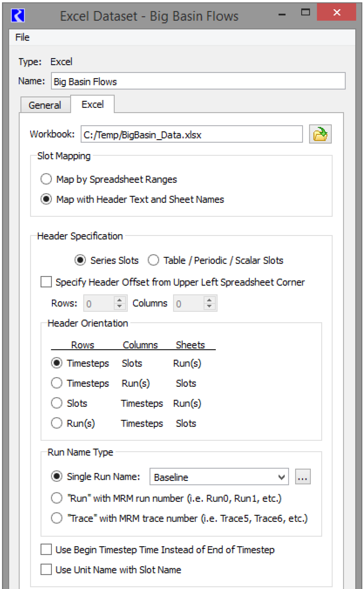Screen dimensions: 364x589
Task: Click the workbook browse folder icon
Action: tap(320, 134)
